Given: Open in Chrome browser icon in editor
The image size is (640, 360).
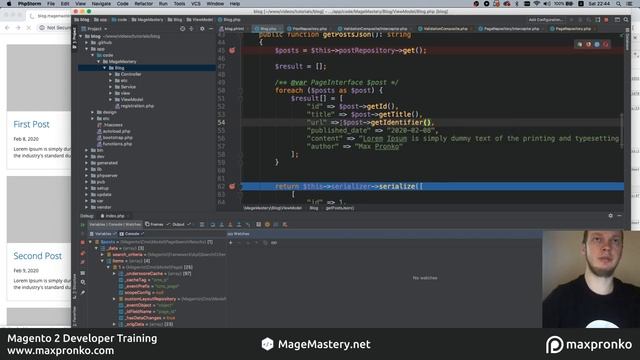Looking at the screenshot, I should 580,44.
